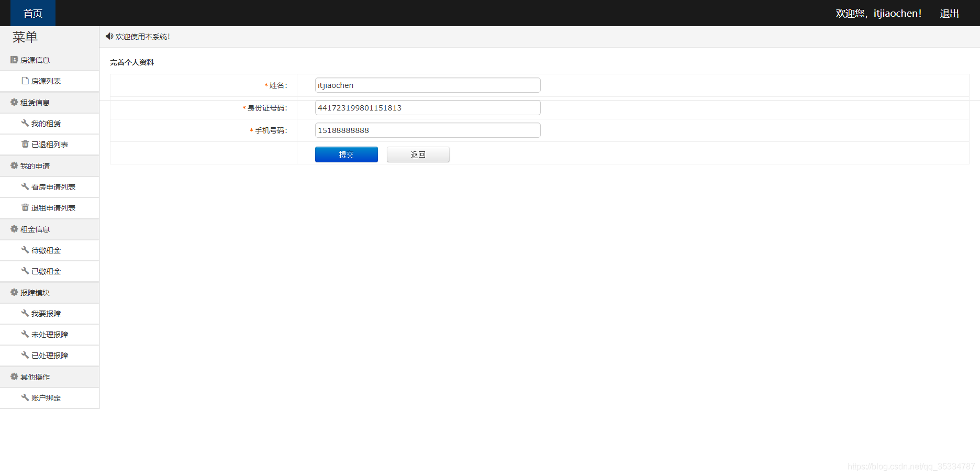Open the 待缴租金 menu item
This screenshot has height=476, width=980.
[49, 250]
